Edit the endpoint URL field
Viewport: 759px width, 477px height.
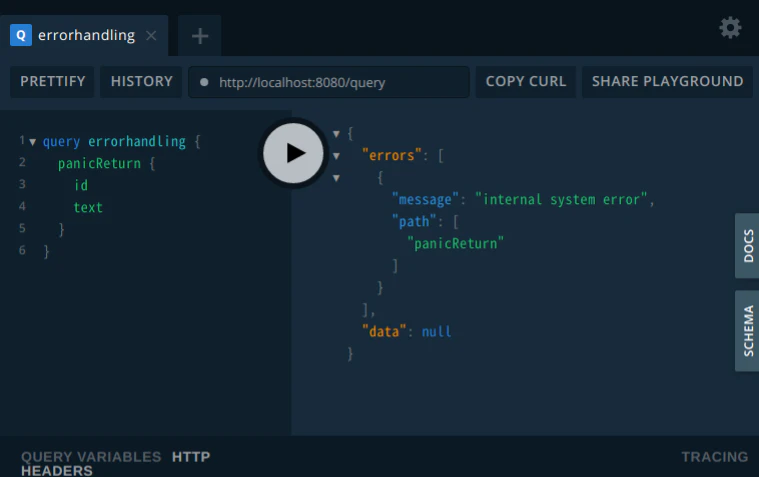tap(329, 82)
